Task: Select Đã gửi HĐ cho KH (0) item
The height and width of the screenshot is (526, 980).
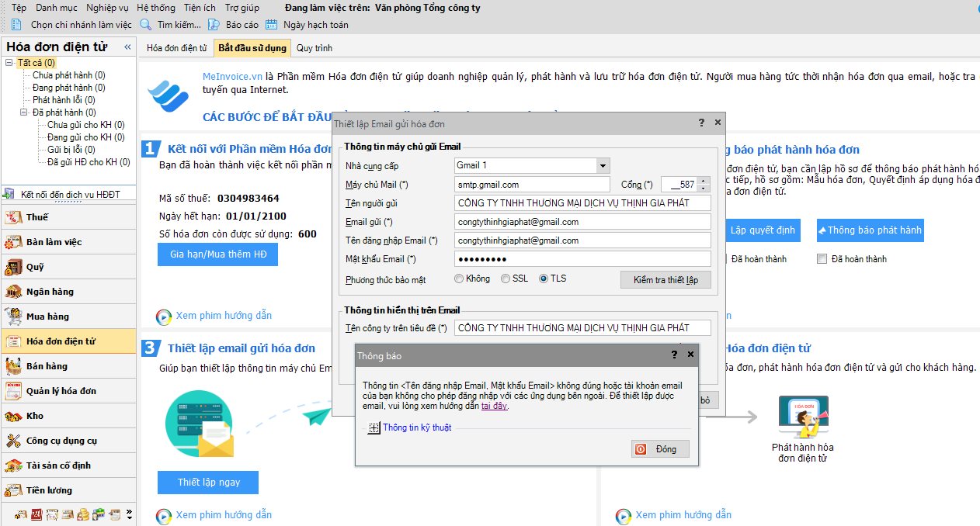Action: pos(89,162)
